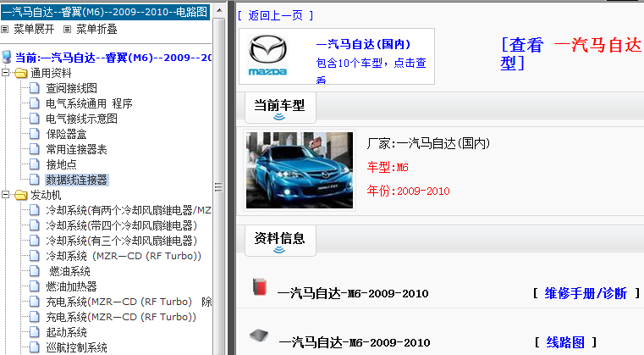Click the computer icon beside 当前
This screenshot has width=644, height=355.
point(7,57)
